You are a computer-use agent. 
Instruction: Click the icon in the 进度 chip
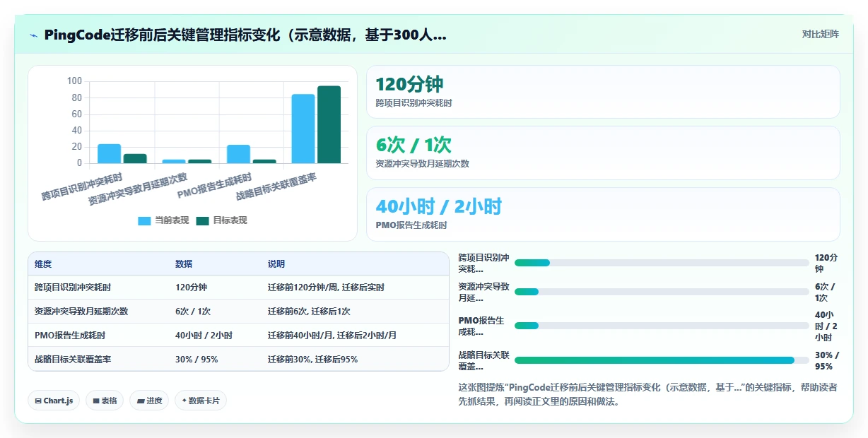coord(140,401)
